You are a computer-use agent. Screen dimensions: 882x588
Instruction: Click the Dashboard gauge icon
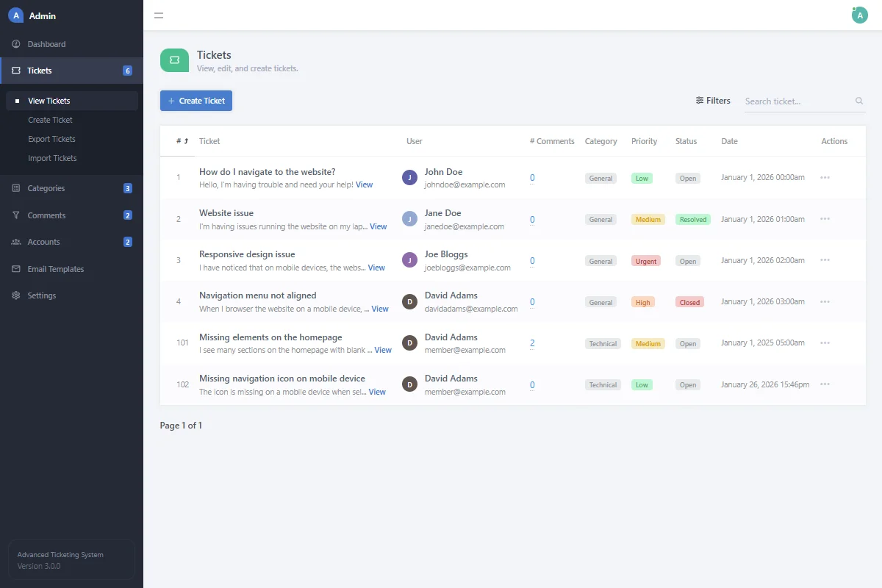pyautogui.click(x=16, y=44)
